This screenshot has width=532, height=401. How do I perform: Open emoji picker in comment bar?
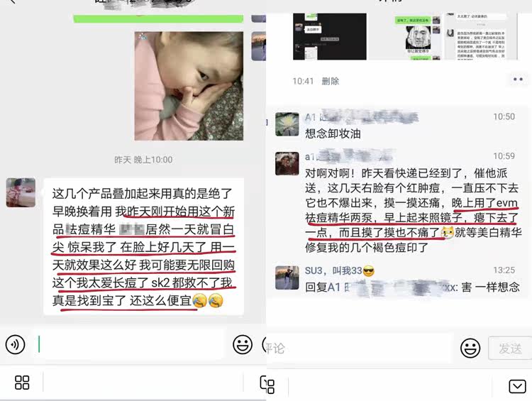470,348
